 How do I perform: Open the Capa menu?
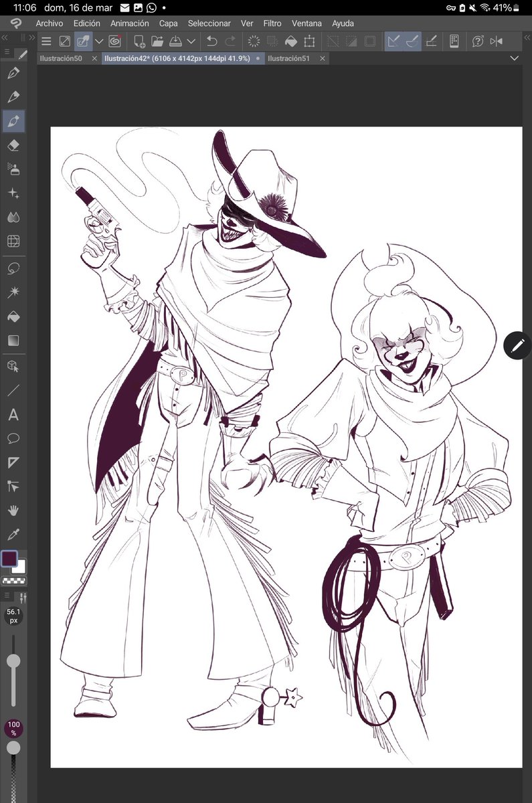coord(168,23)
